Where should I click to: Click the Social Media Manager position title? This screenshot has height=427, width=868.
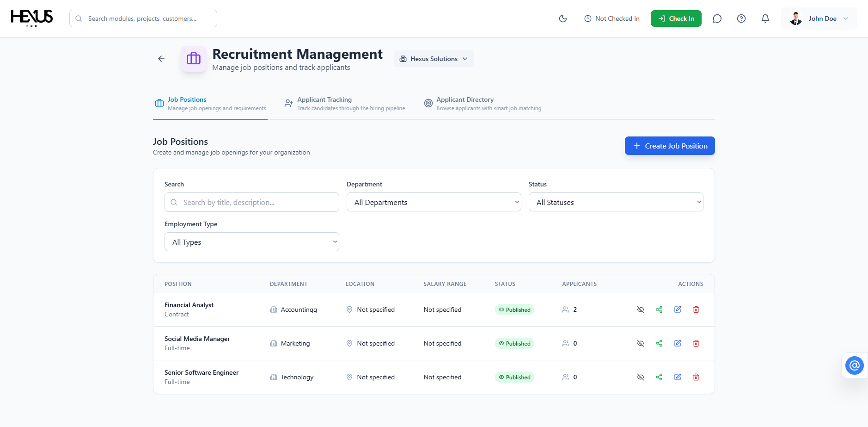point(197,339)
